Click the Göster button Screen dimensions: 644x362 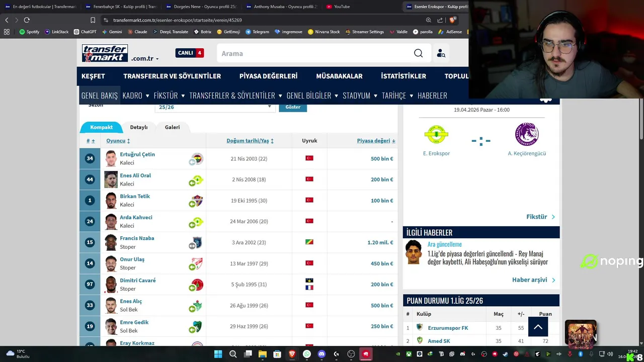293,107
